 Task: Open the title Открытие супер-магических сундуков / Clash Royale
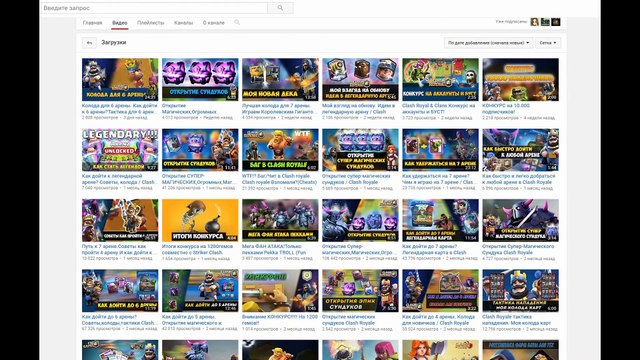click(x=356, y=179)
